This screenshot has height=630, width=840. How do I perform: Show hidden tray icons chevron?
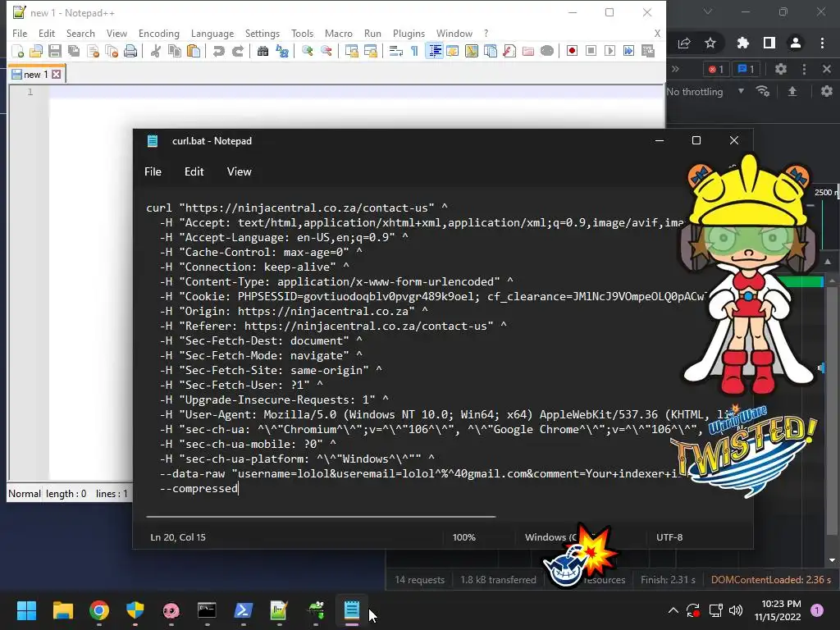pos(673,610)
